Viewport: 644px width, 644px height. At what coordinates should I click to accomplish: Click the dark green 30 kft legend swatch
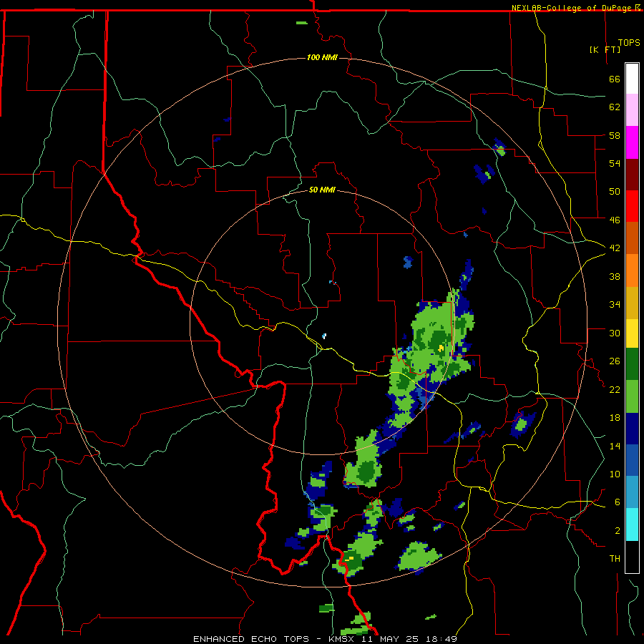click(x=632, y=364)
